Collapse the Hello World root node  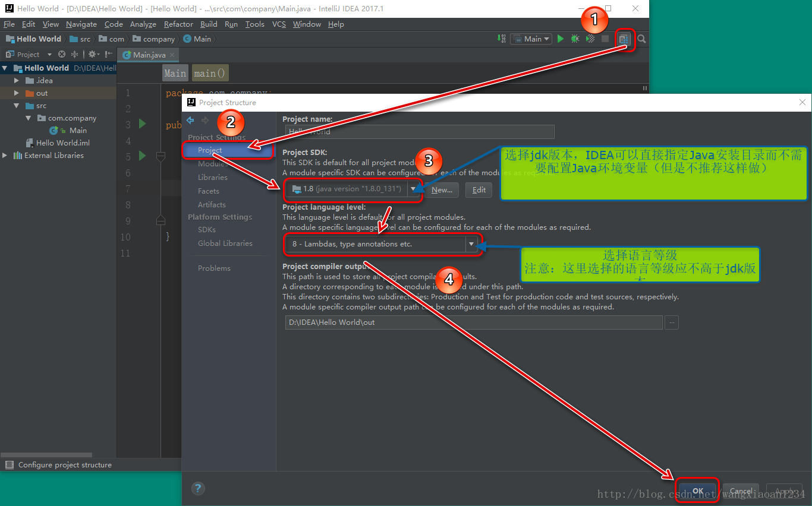[x=5, y=68]
